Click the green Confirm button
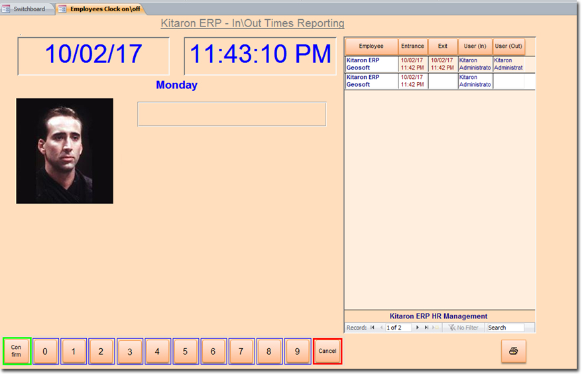The image size is (588, 380). pyautogui.click(x=17, y=351)
